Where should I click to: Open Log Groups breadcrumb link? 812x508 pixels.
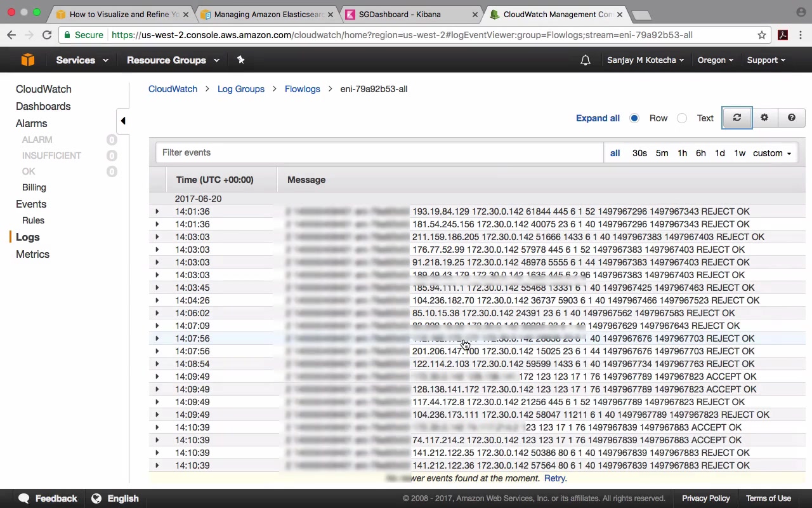coord(241,89)
